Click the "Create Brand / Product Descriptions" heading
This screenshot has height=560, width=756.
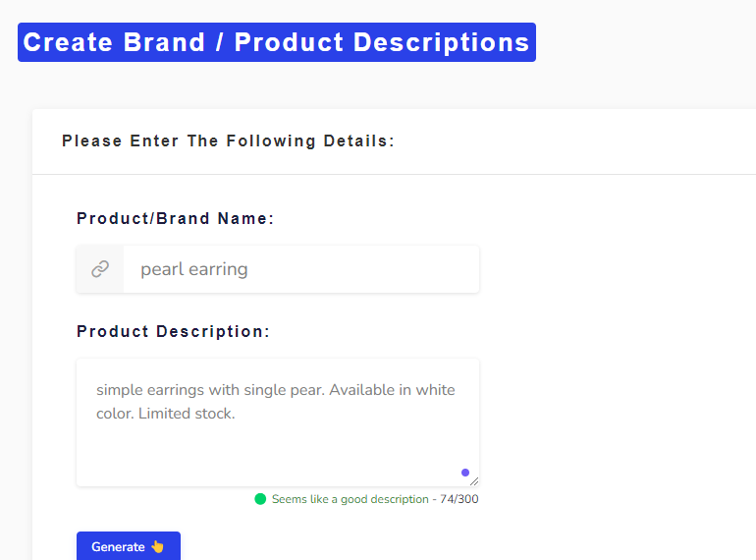coord(276,42)
